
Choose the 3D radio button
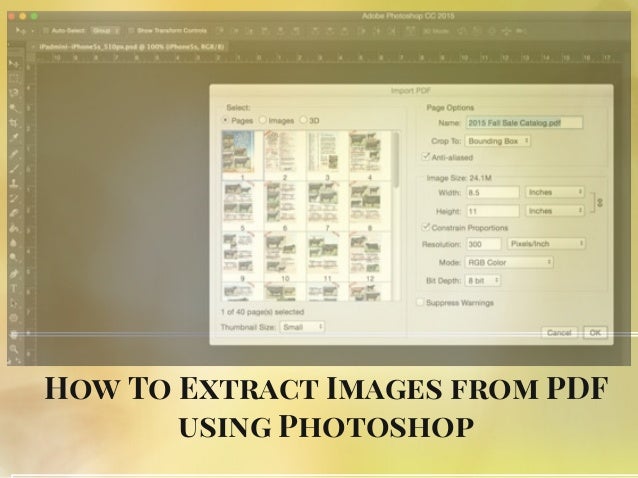click(303, 120)
